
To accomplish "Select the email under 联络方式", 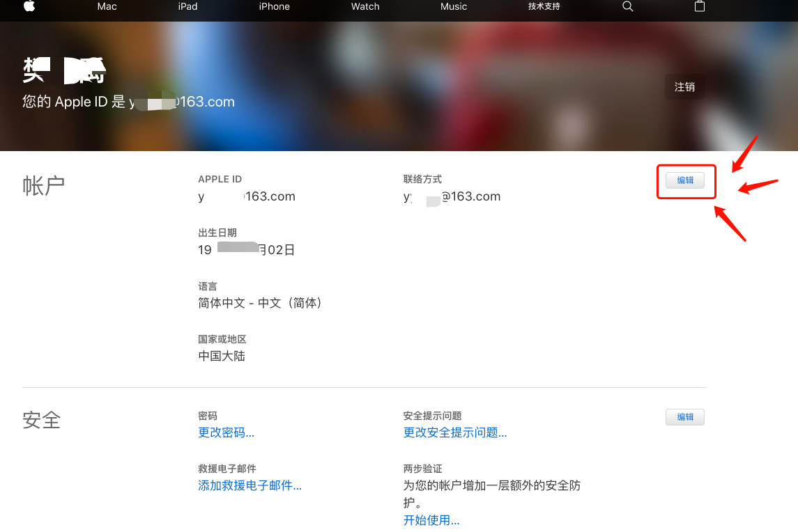I will (x=452, y=197).
